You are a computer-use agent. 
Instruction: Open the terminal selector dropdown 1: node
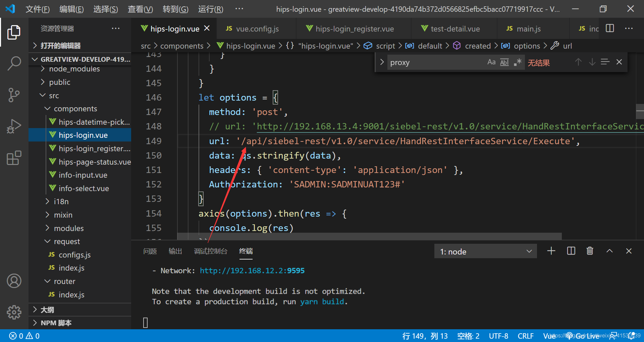(486, 251)
